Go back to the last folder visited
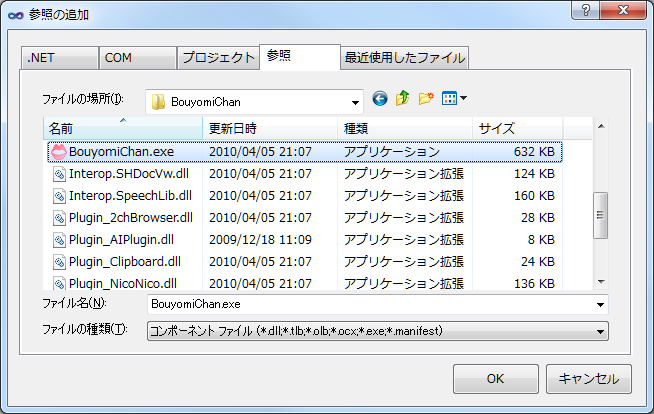 tap(380, 99)
